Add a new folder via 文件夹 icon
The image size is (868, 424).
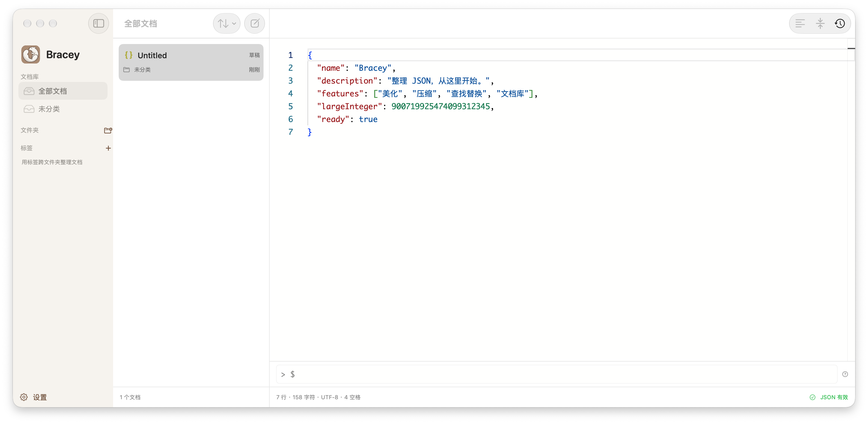click(x=108, y=130)
